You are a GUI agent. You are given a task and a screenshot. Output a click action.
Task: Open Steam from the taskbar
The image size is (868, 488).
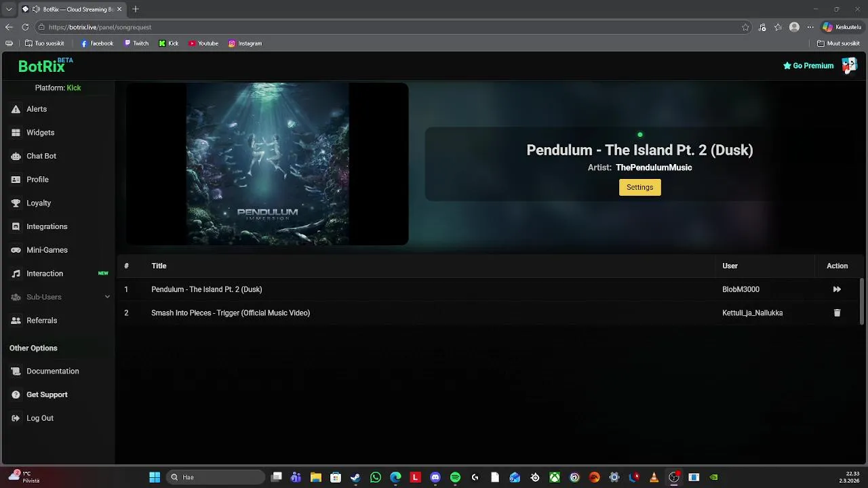(355, 477)
